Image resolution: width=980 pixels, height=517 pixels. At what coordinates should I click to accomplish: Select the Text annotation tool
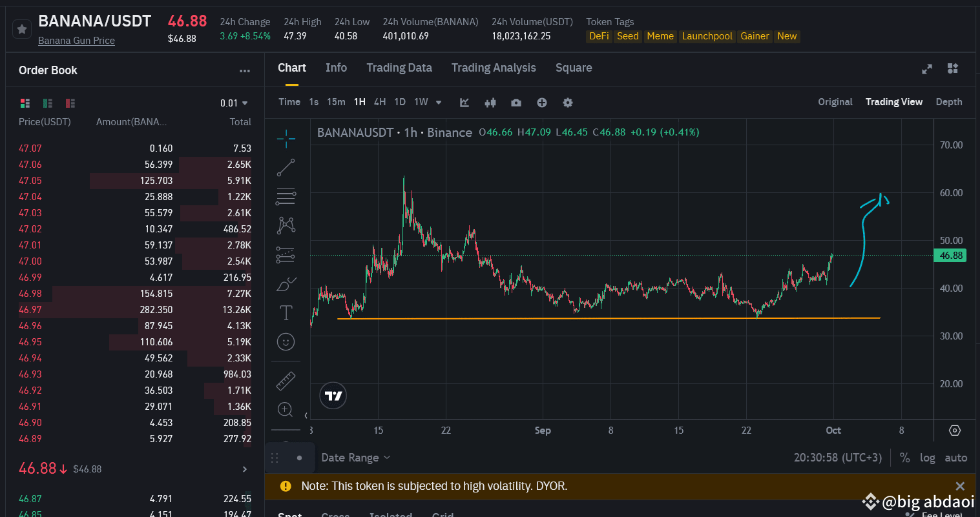(x=286, y=312)
